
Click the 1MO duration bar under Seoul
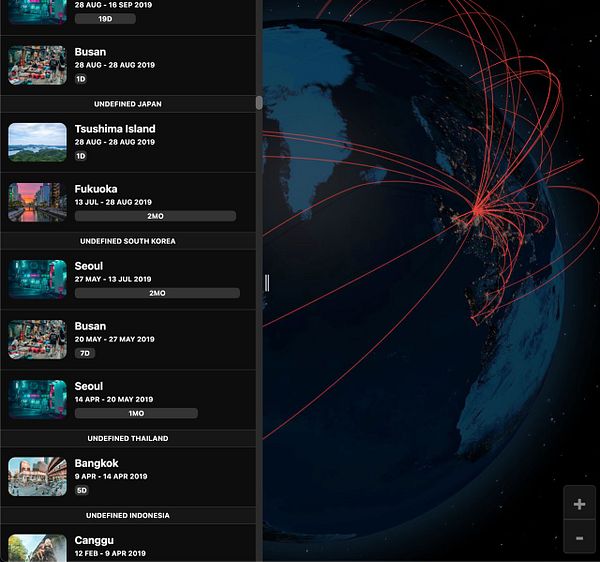[x=136, y=413]
